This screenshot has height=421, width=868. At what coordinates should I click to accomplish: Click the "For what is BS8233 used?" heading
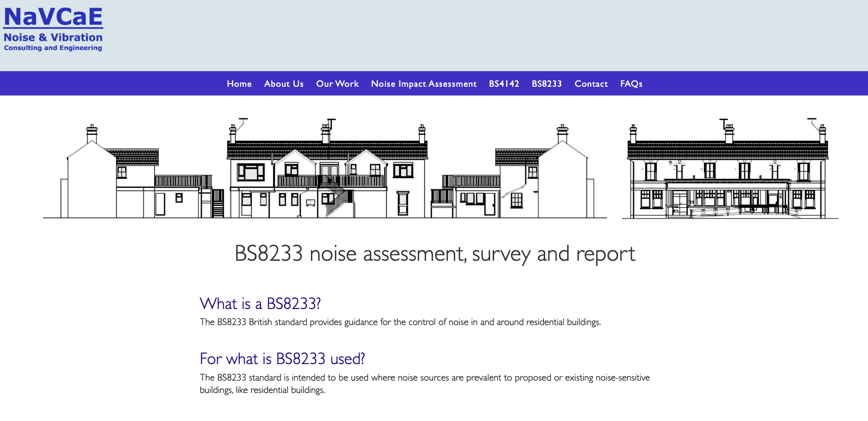282,359
